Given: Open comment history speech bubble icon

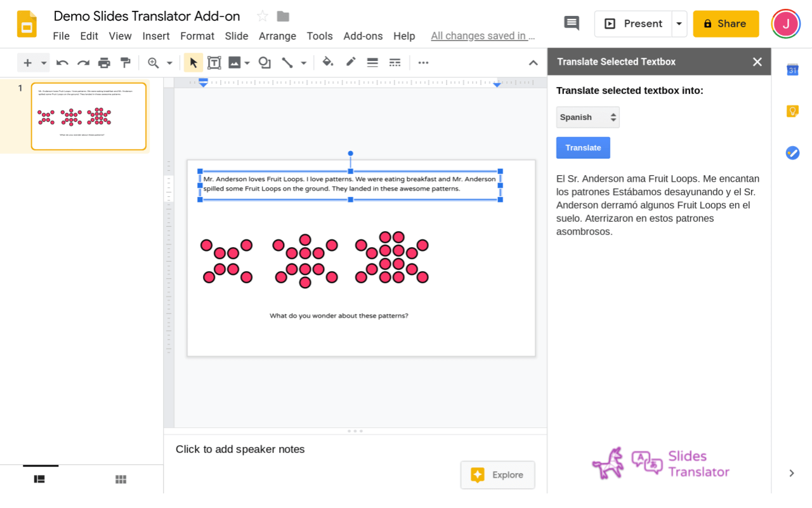Looking at the screenshot, I should pyautogui.click(x=572, y=23).
